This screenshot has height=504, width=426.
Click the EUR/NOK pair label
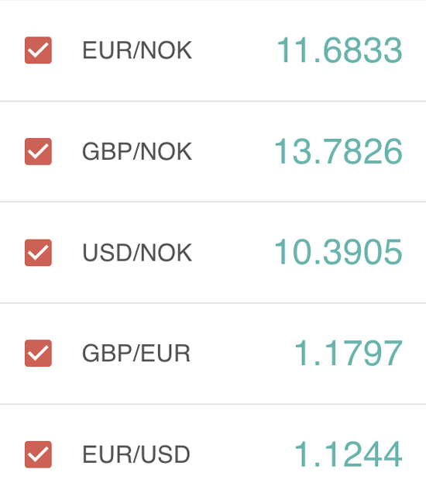tap(137, 50)
